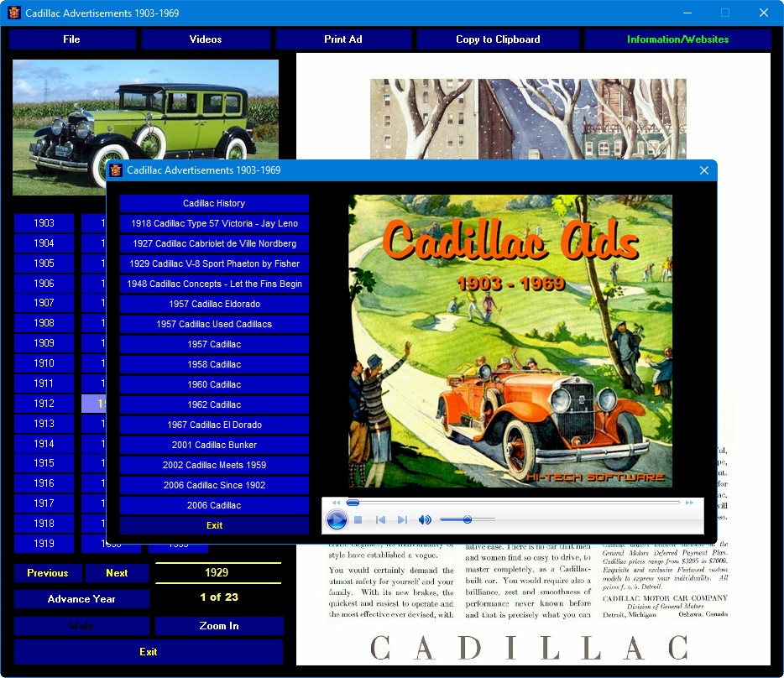The width and height of the screenshot is (784, 678).
Task: Click the Cadillac Ads video preview
Action: click(x=510, y=341)
